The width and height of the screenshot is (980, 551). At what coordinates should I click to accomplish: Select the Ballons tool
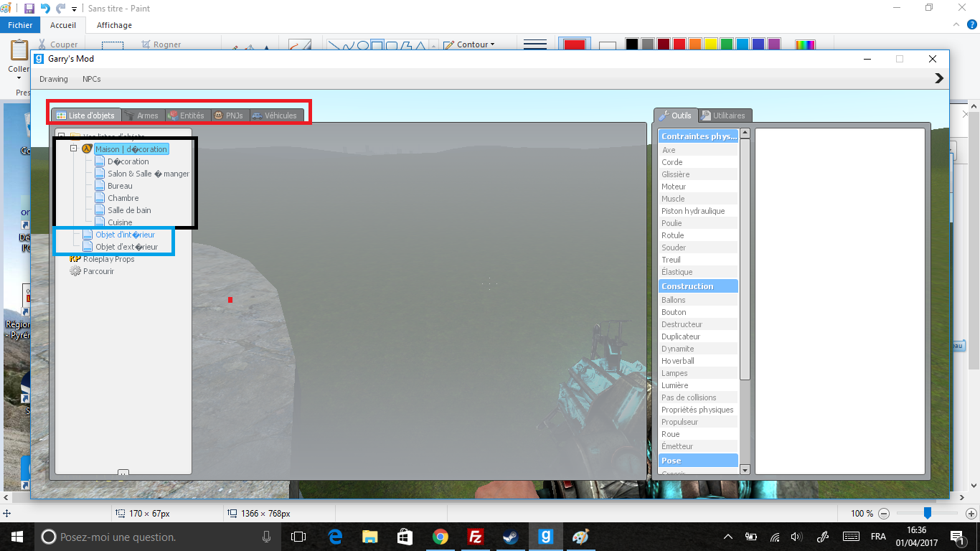pos(698,300)
